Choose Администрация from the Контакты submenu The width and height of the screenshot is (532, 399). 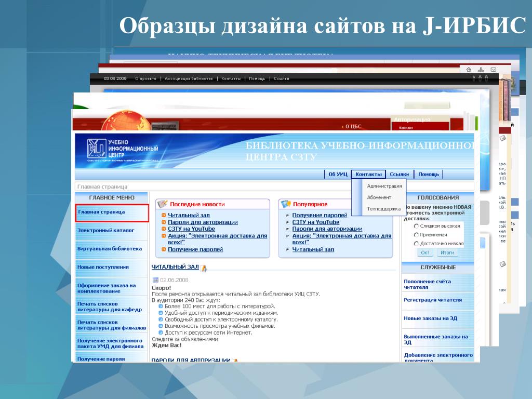coord(384,186)
